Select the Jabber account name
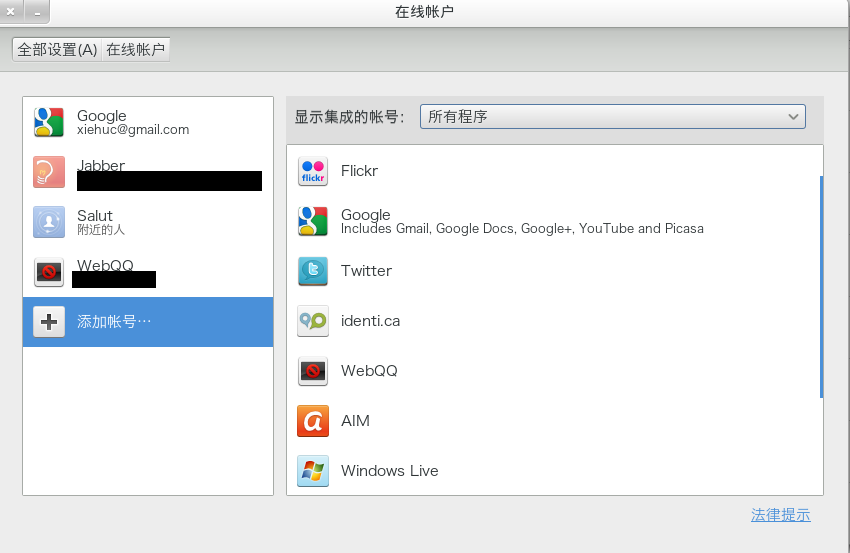 (101, 165)
